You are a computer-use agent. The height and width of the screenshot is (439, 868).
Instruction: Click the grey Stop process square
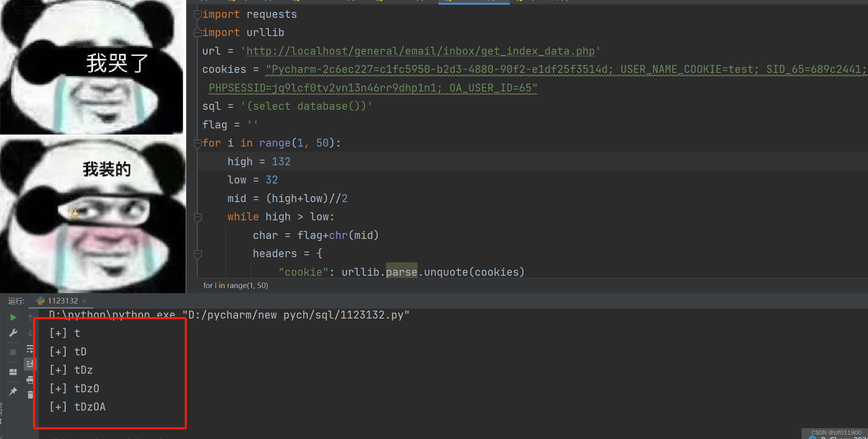(13, 352)
